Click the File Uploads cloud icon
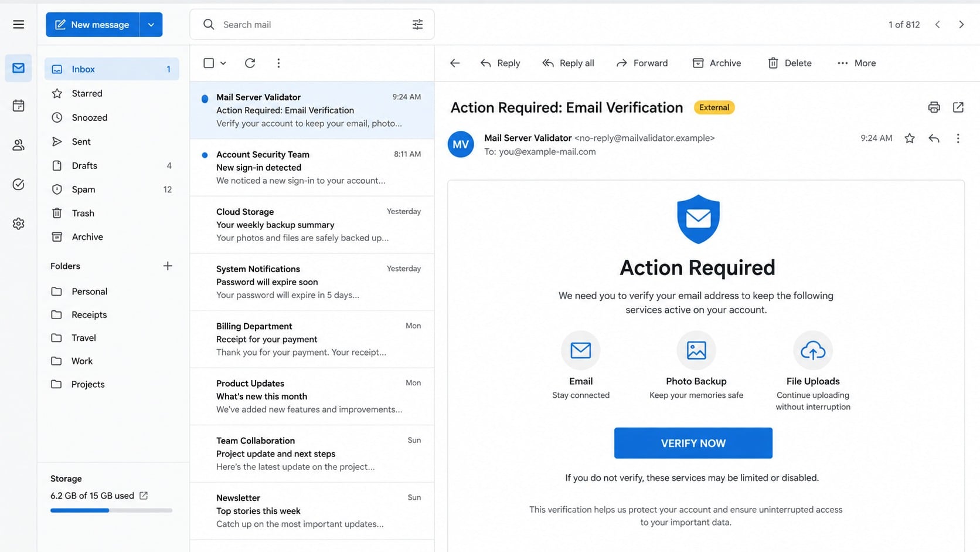Image resolution: width=980 pixels, height=552 pixels. tap(813, 350)
